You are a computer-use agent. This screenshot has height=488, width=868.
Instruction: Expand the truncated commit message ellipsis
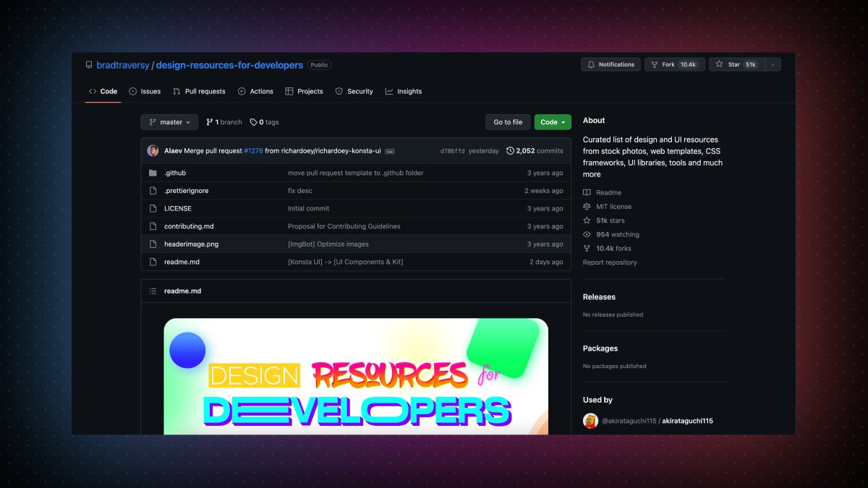tap(388, 151)
